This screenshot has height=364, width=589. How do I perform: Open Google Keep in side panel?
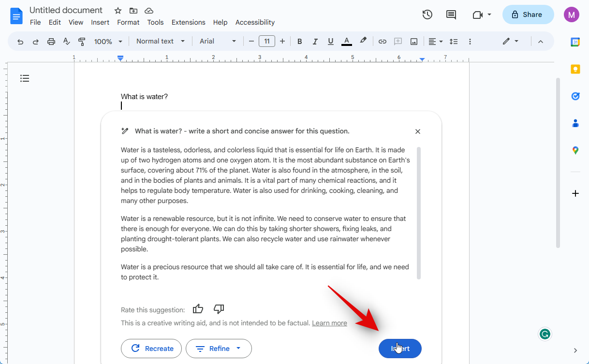575,69
